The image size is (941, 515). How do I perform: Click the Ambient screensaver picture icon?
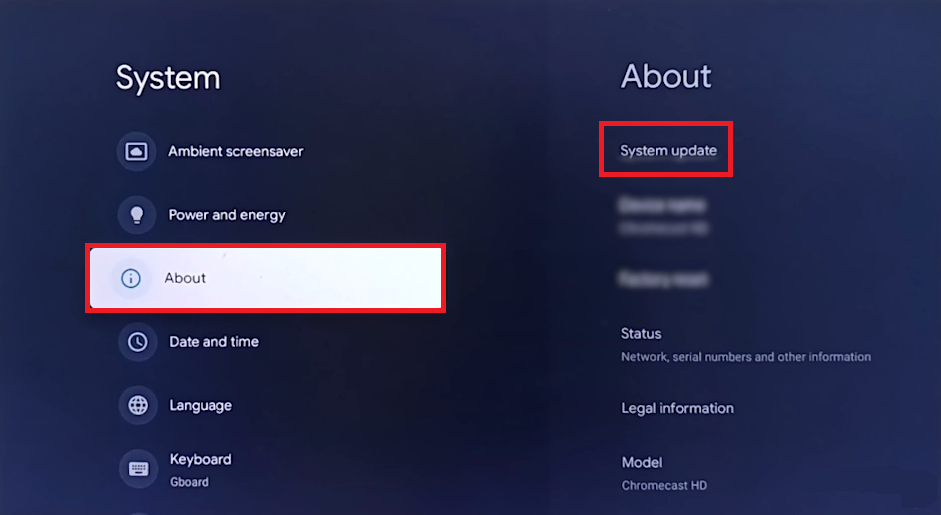(137, 152)
